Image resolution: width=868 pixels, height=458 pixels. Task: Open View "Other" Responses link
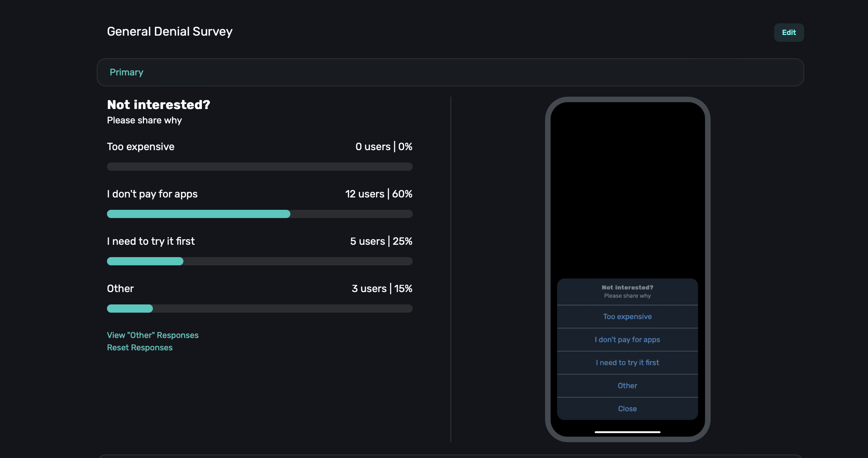[x=153, y=335]
